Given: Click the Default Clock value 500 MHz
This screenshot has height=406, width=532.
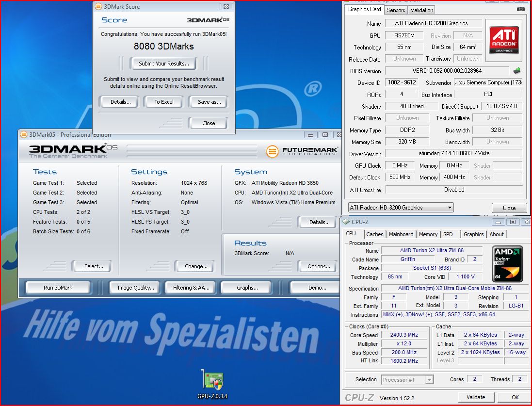Looking at the screenshot, I should [x=400, y=177].
